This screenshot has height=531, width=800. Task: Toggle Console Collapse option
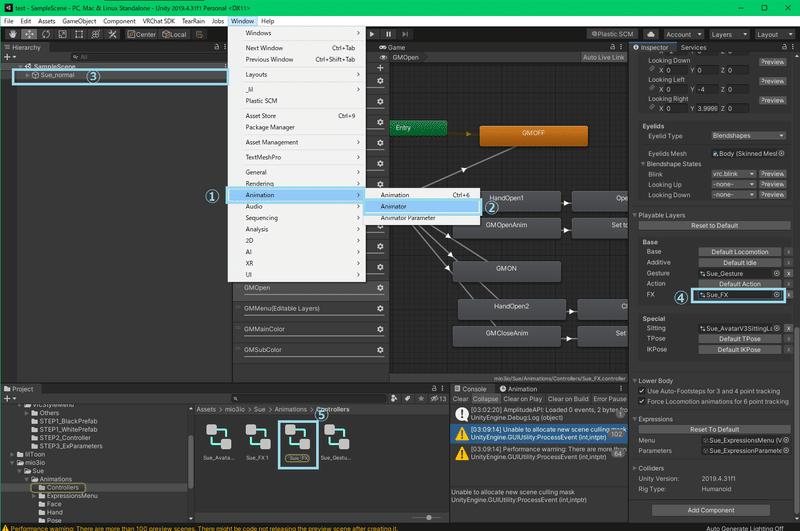485,399
